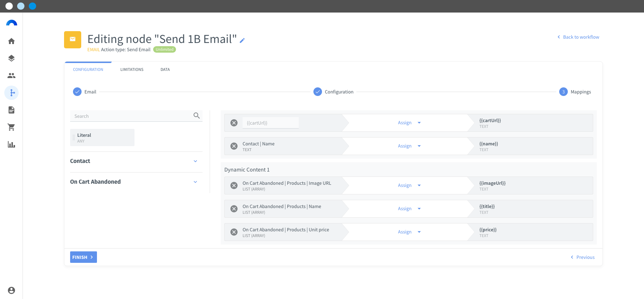Open the user account icon
The height and width of the screenshot is (299, 644).
click(11, 290)
